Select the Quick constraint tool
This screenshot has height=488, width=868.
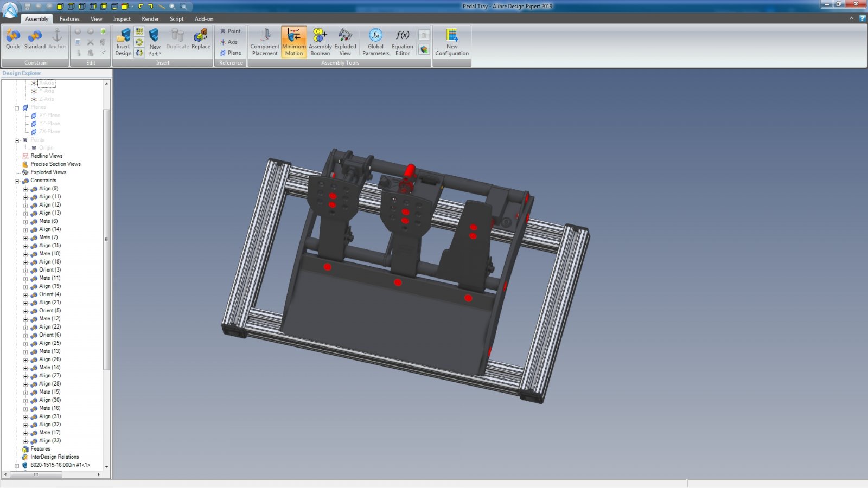click(13, 39)
